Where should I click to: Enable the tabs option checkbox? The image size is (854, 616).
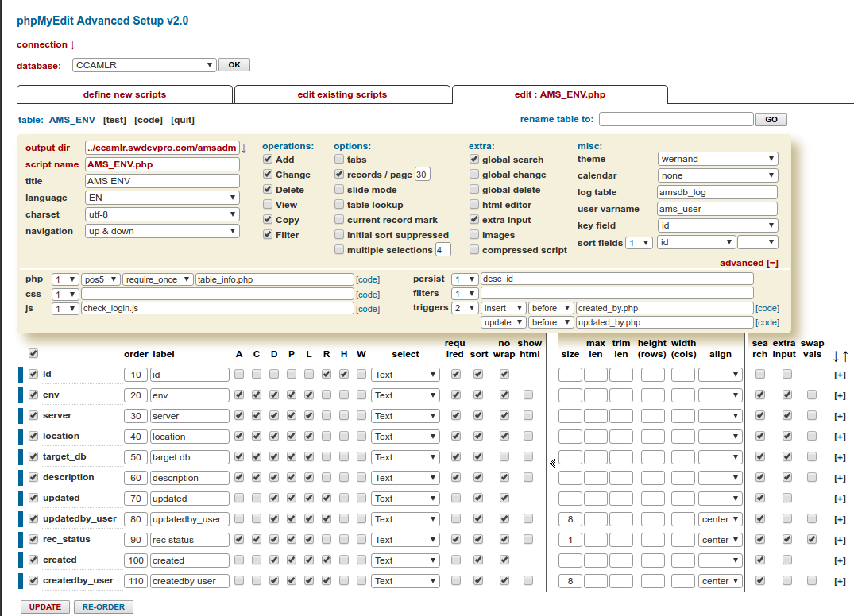[x=339, y=160]
